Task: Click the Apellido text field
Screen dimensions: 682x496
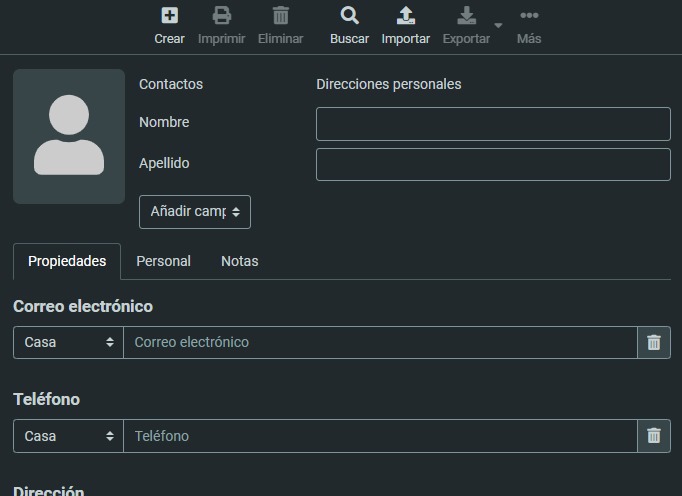Action: click(493, 165)
